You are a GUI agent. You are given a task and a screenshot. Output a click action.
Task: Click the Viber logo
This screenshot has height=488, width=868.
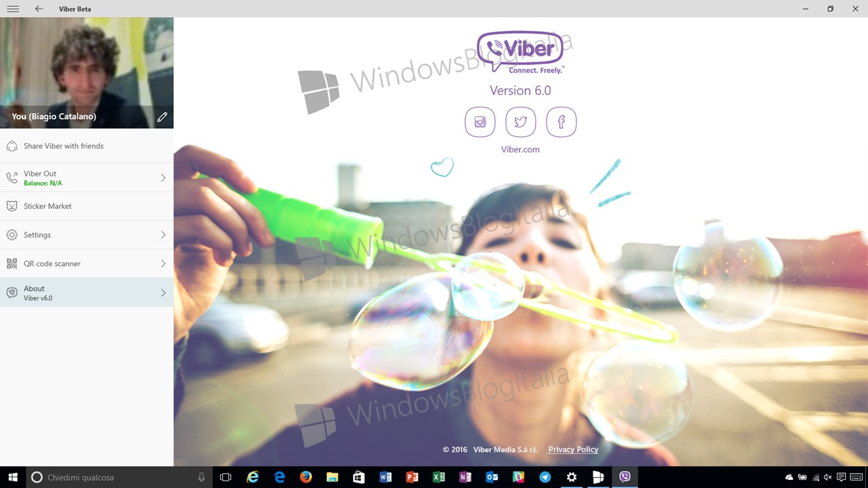pyautogui.click(x=520, y=52)
